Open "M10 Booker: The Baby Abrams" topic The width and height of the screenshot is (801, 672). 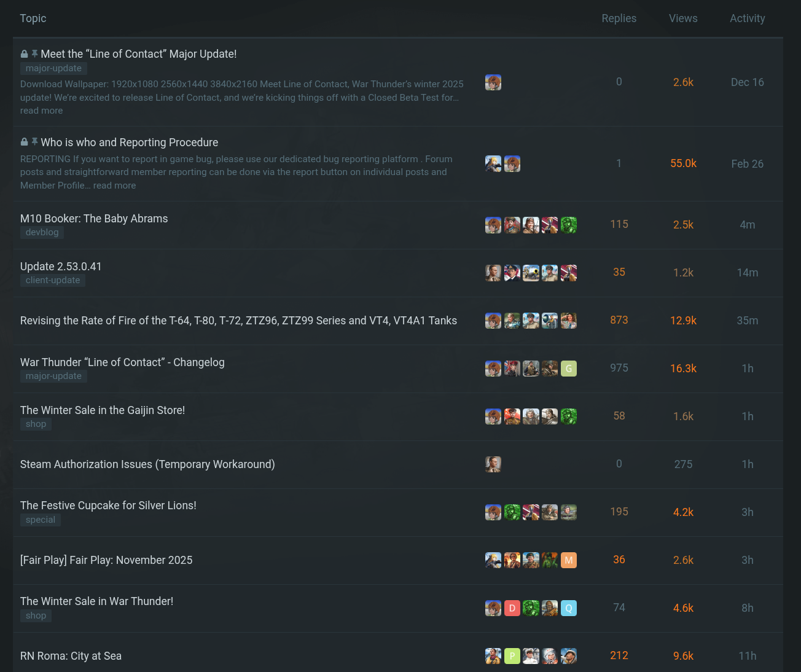point(94,219)
